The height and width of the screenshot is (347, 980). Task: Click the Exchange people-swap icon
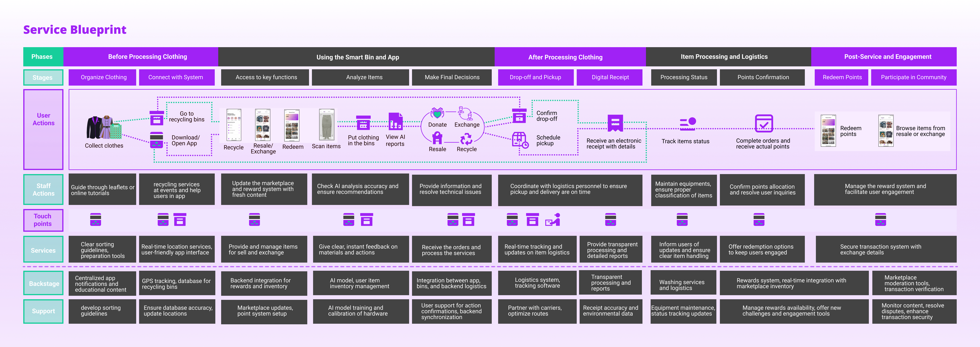click(465, 113)
